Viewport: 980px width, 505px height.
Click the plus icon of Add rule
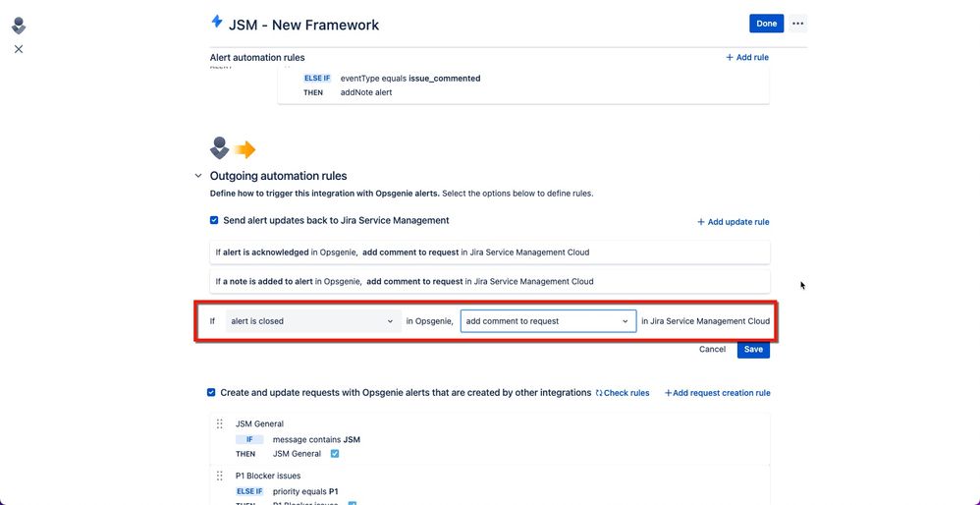(730, 58)
